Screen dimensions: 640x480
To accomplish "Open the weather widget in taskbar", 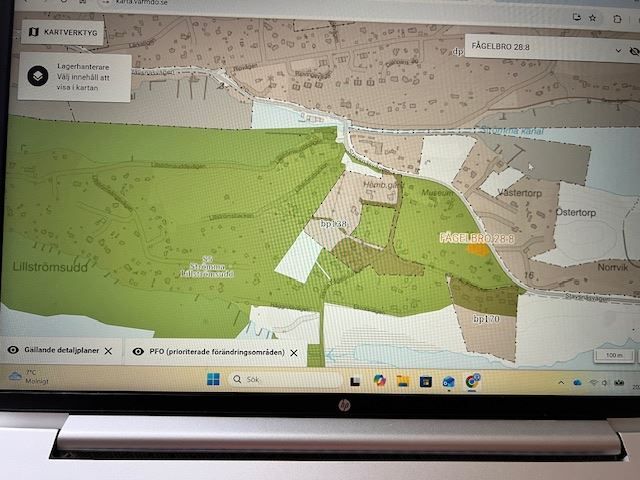I will (25, 376).
